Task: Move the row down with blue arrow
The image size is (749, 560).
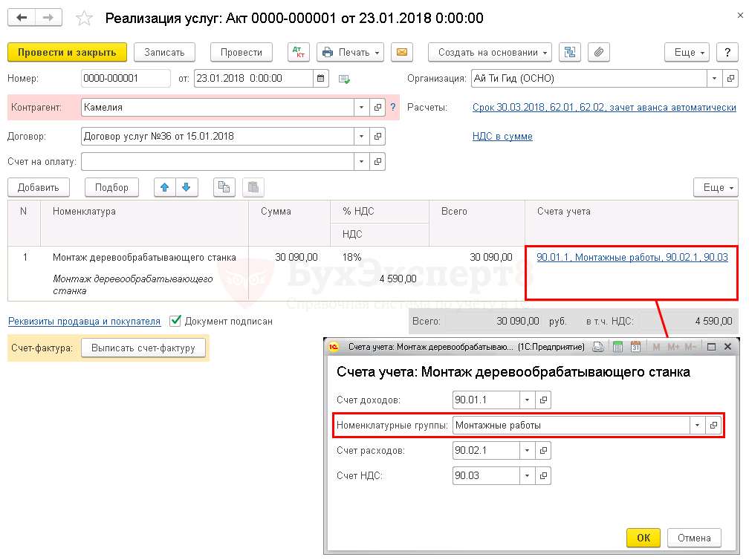Action: pos(186,187)
